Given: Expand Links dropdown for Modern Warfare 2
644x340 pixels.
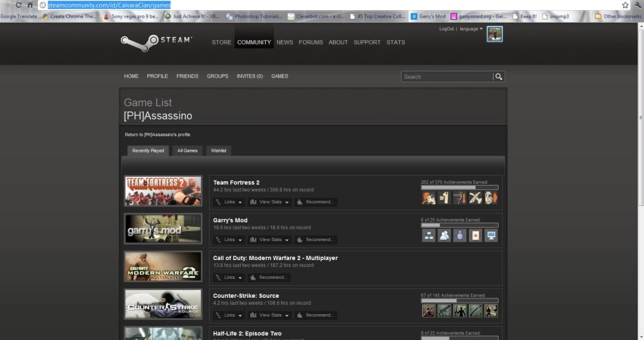Looking at the screenshot, I should click(229, 278).
